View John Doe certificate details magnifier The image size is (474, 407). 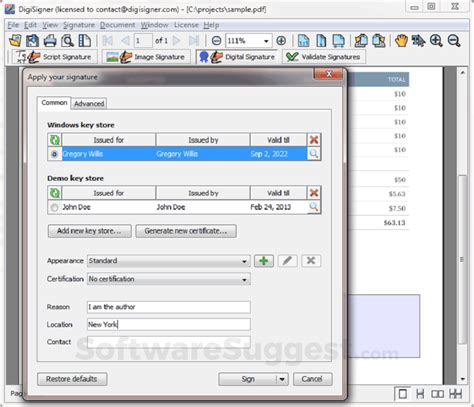(314, 207)
